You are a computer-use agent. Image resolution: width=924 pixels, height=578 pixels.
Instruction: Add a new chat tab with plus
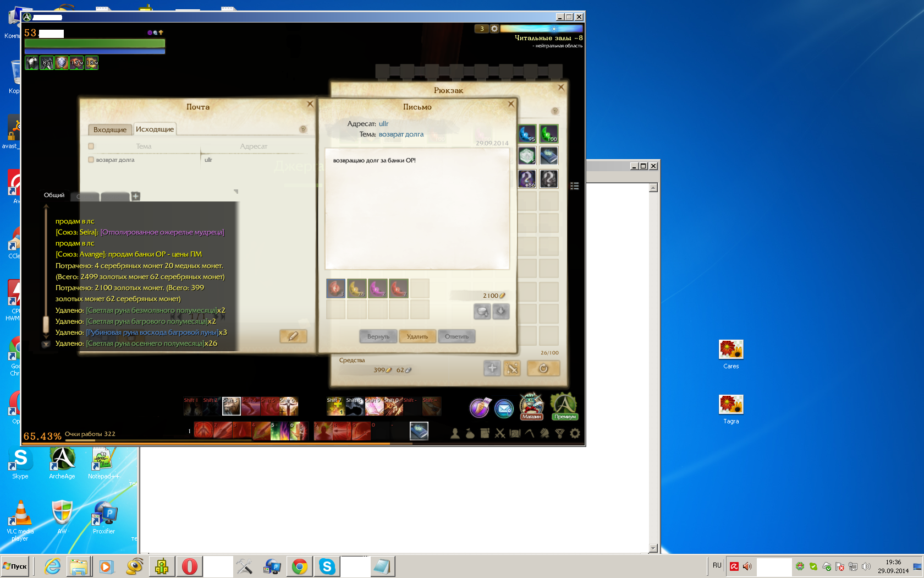click(136, 196)
